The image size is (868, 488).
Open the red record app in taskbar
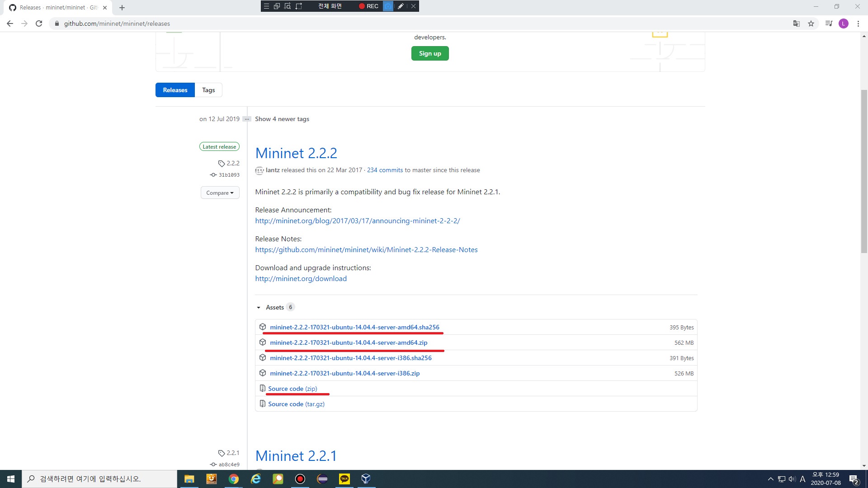coord(300,479)
